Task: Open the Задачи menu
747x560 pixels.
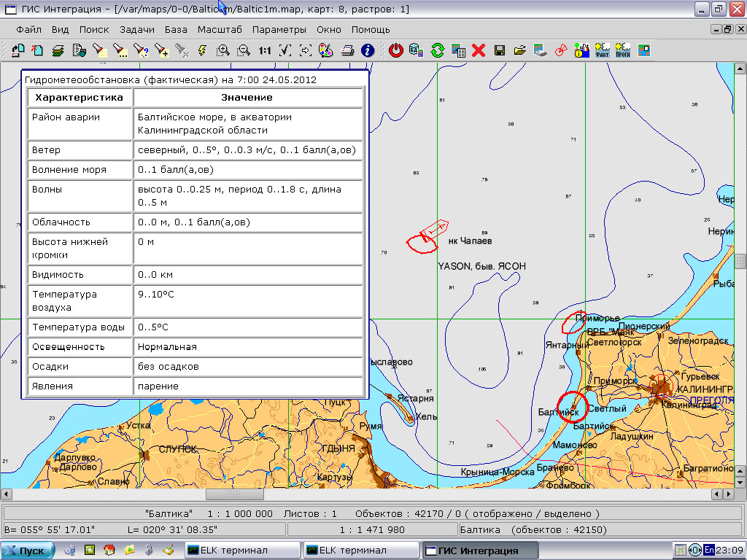Action: point(136,29)
